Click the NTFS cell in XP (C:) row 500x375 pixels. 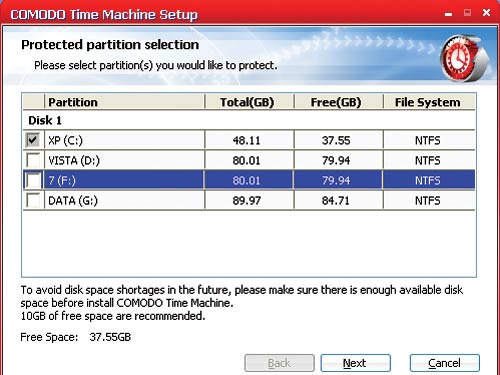click(428, 140)
